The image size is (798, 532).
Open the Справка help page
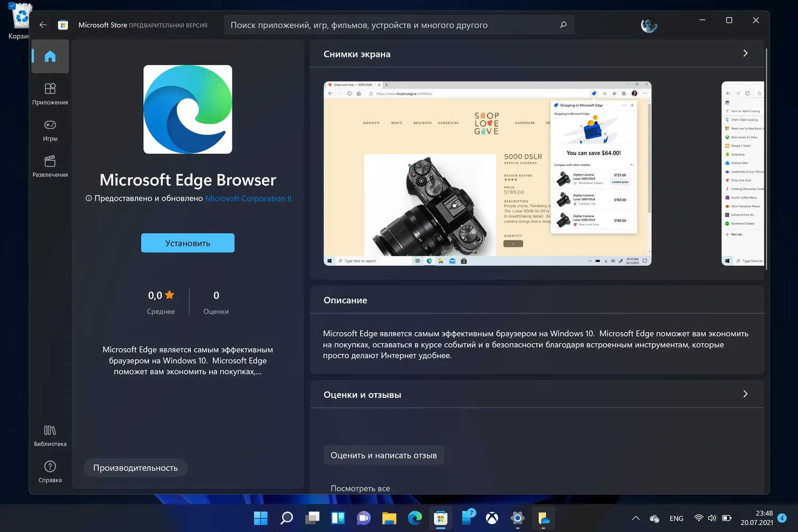50,471
